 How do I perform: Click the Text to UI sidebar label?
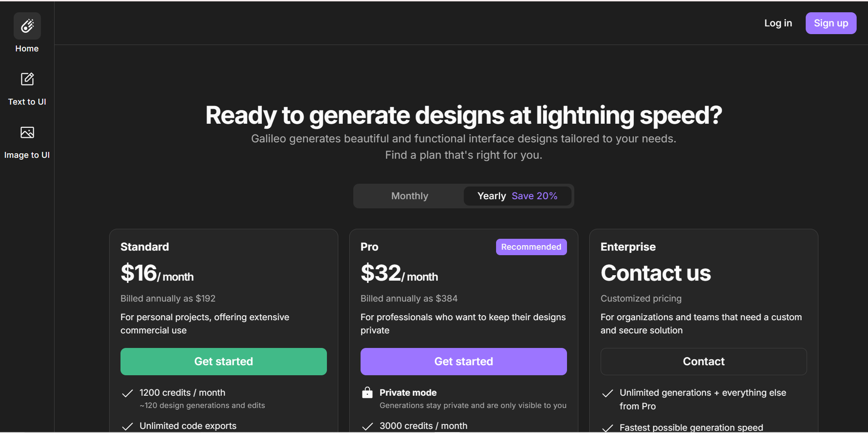(x=27, y=102)
